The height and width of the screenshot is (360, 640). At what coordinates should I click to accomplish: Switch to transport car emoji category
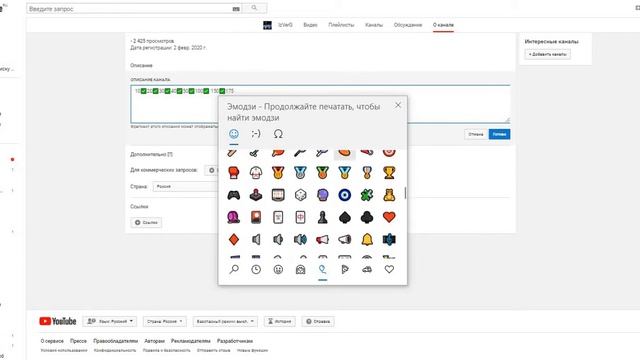[367, 269]
